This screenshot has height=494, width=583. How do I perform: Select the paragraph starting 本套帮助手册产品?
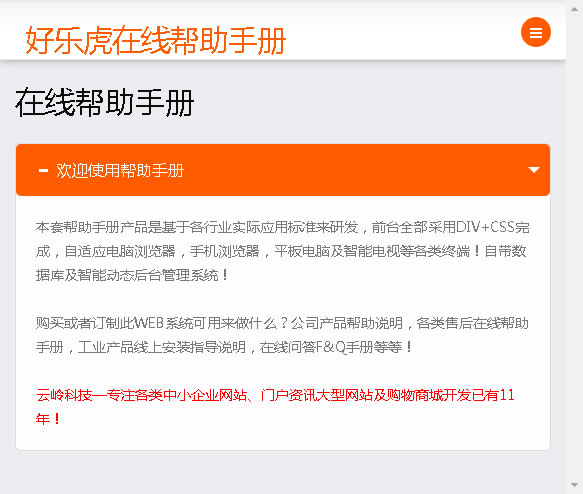283,251
